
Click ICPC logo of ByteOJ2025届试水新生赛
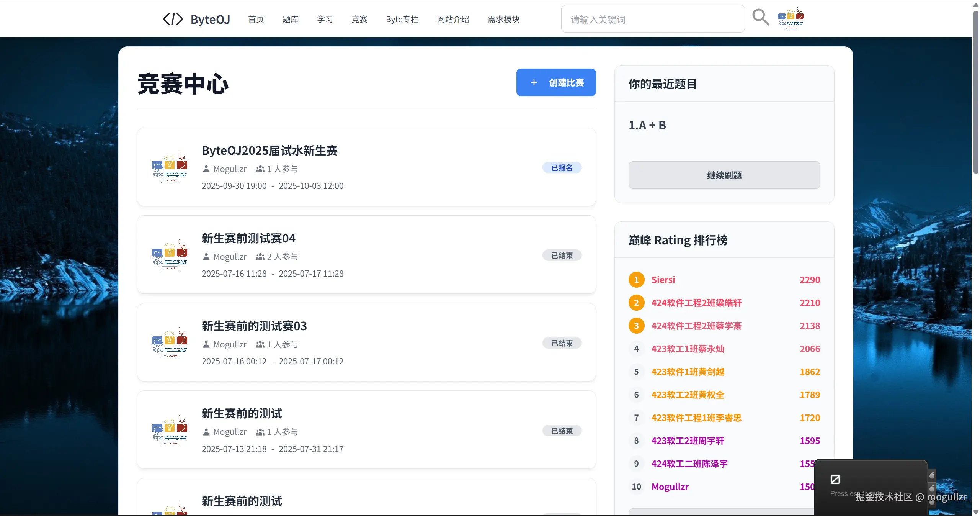(170, 167)
